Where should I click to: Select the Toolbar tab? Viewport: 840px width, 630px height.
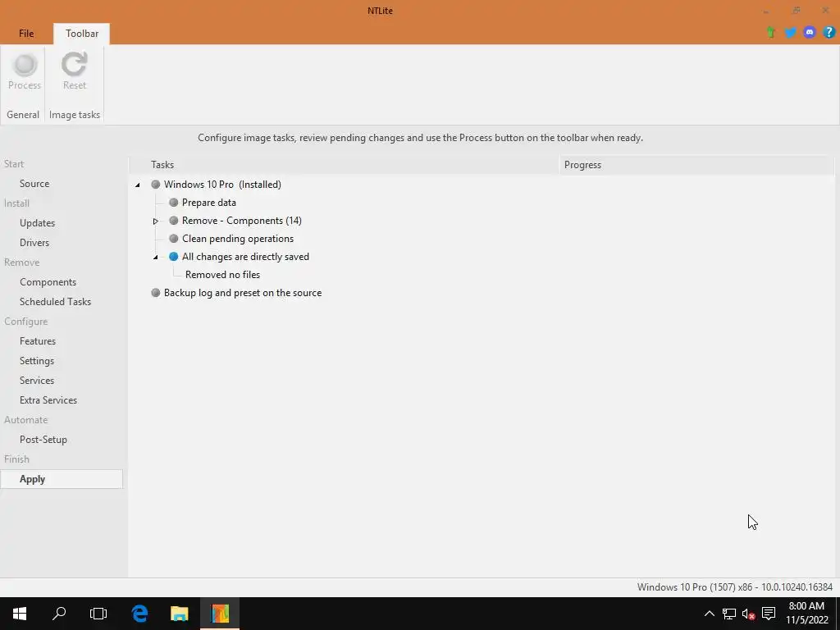tap(82, 33)
